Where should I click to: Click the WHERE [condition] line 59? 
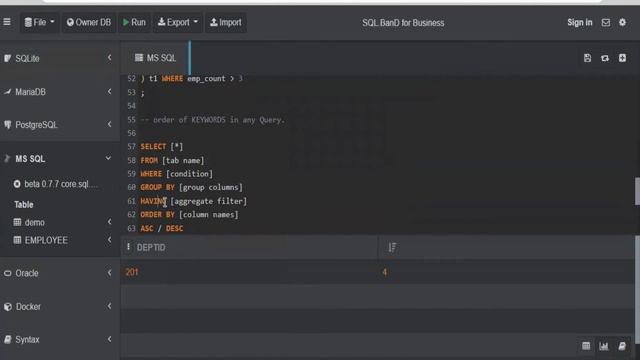click(177, 174)
